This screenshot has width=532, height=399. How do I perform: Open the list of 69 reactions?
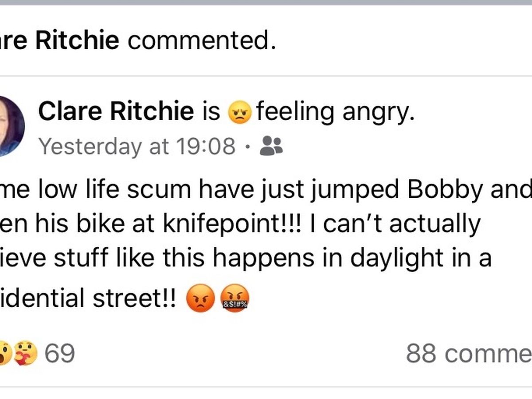[60, 353]
